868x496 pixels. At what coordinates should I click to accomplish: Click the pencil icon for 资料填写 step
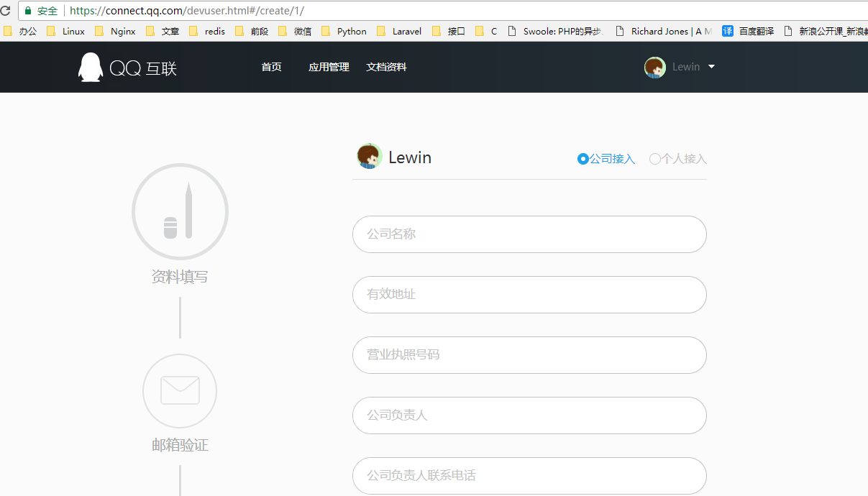click(180, 211)
